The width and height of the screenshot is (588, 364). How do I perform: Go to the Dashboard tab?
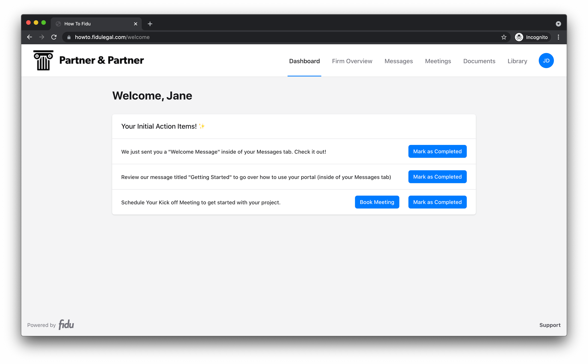[304, 61]
